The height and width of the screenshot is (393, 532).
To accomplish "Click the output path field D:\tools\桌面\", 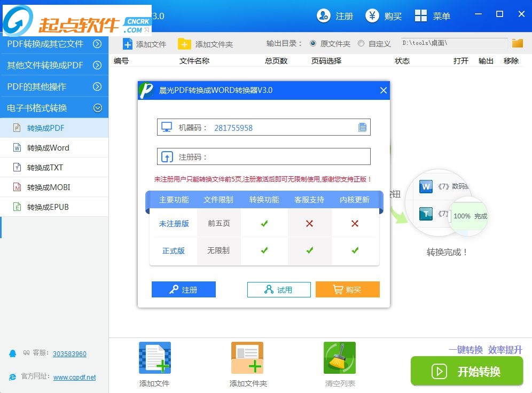I will tap(454, 43).
